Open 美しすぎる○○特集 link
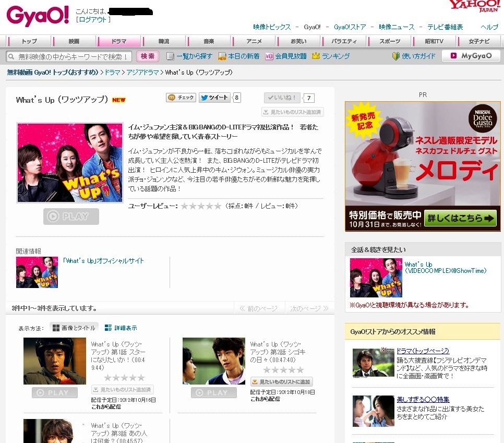The image size is (504, 443). click(x=423, y=399)
